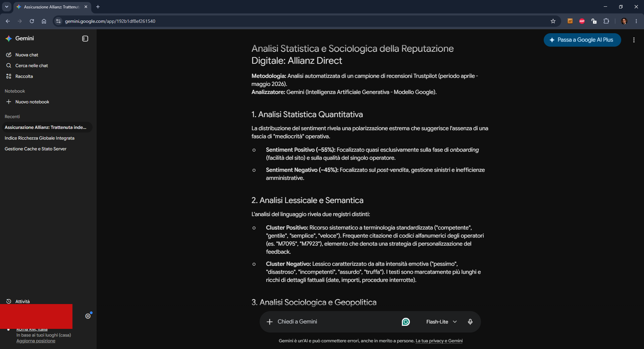Go forward with browser forward arrow

(20, 21)
